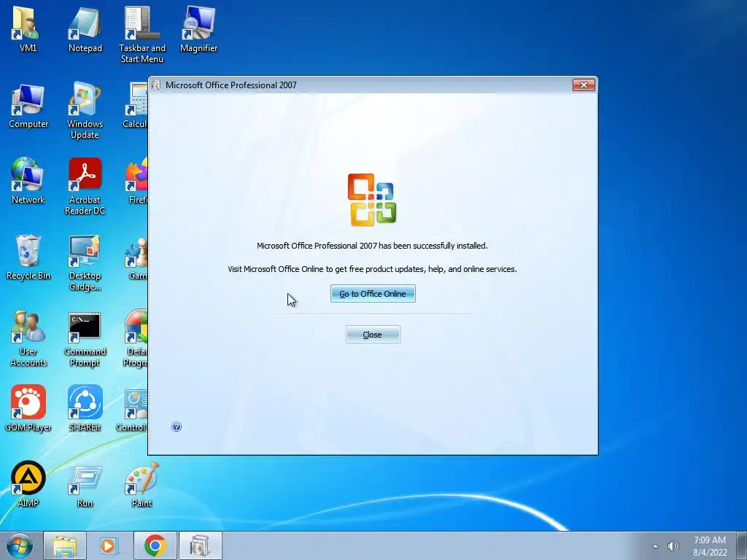Screen dimensions: 747x560
Task: Open the volume speaker tray icon
Action: [x=673, y=546]
